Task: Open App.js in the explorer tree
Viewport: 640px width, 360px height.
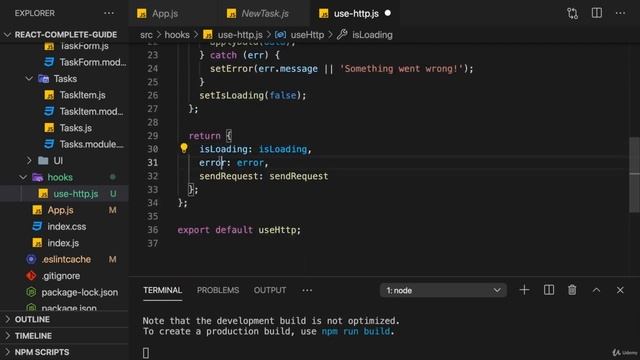Action: click(x=60, y=210)
